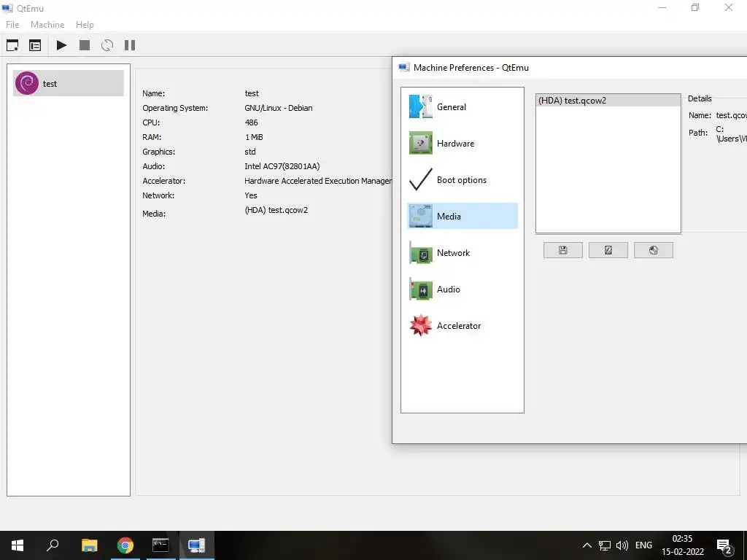This screenshot has height=560, width=747.
Task: Open the Network preferences page
Action: (462, 252)
